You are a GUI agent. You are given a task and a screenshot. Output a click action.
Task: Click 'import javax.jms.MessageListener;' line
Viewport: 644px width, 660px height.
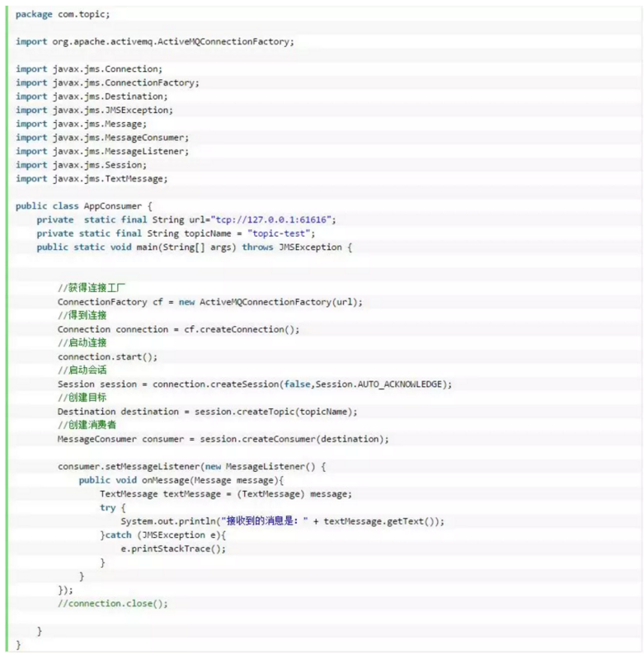coord(102,152)
